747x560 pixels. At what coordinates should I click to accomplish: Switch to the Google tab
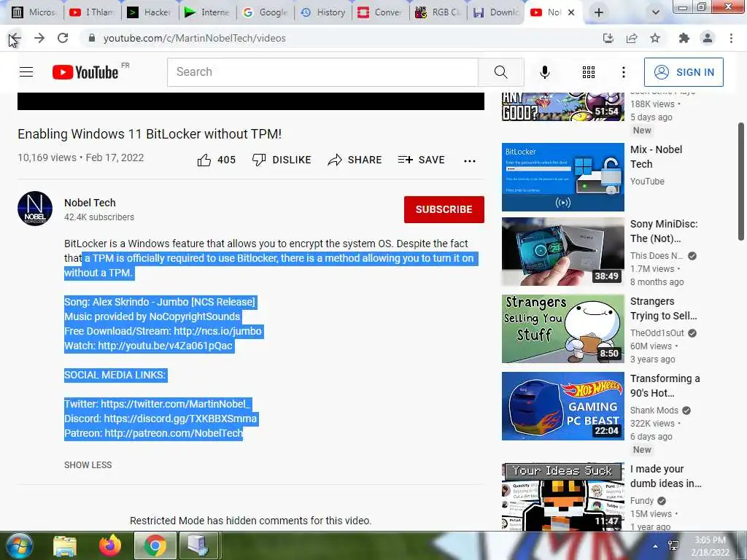coord(266,12)
